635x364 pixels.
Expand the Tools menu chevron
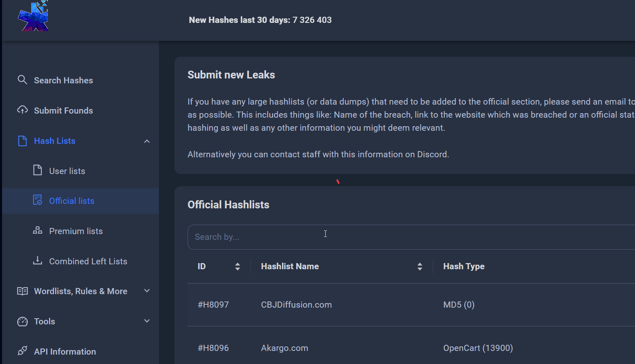tap(147, 321)
